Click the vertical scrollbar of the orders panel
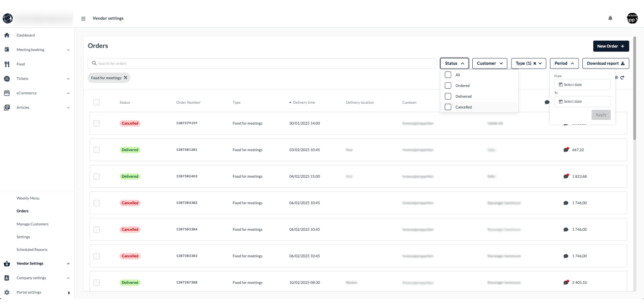Image resolution: width=644 pixels, height=307 pixels. point(634,88)
